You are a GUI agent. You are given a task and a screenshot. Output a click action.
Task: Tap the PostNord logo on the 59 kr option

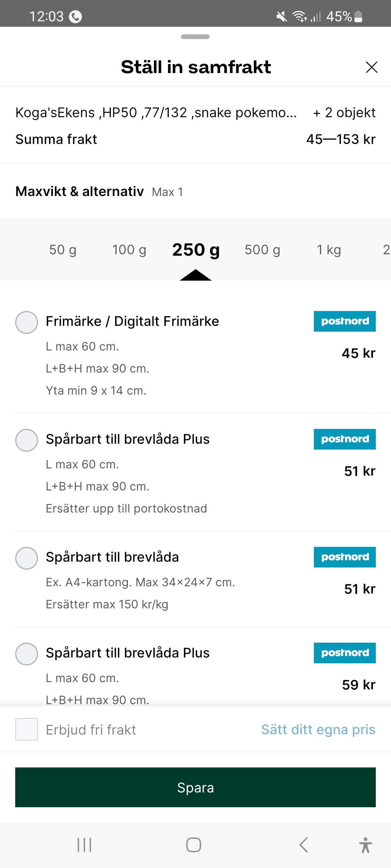click(344, 653)
